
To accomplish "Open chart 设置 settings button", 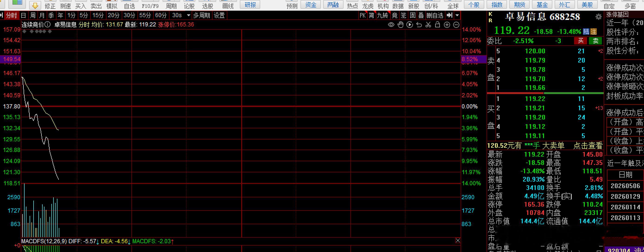I will (x=219, y=16).
